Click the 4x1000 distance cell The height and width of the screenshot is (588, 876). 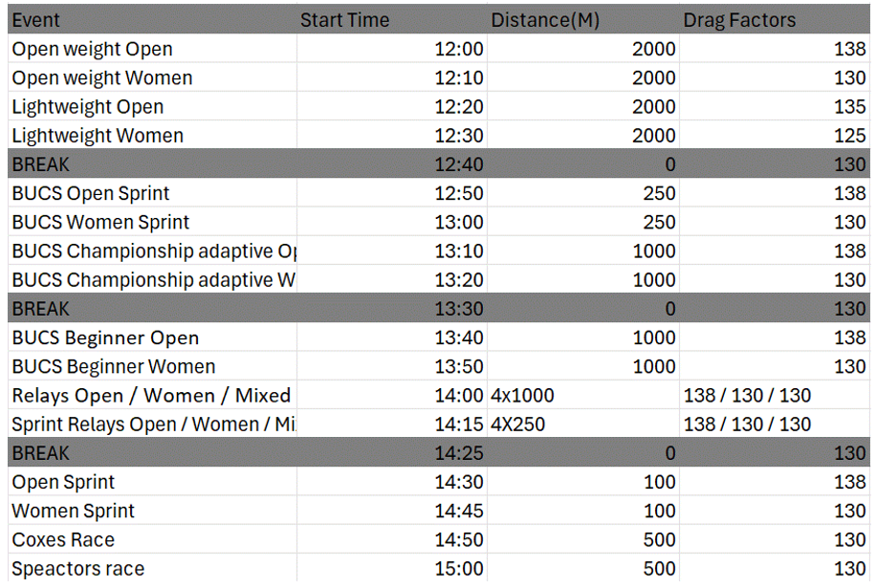[x=581, y=396]
